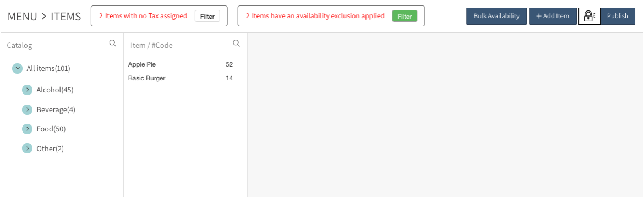The width and height of the screenshot is (644, 198).
Task: Expand the Alcohol(45) category chevron
Action: [27, 90]
